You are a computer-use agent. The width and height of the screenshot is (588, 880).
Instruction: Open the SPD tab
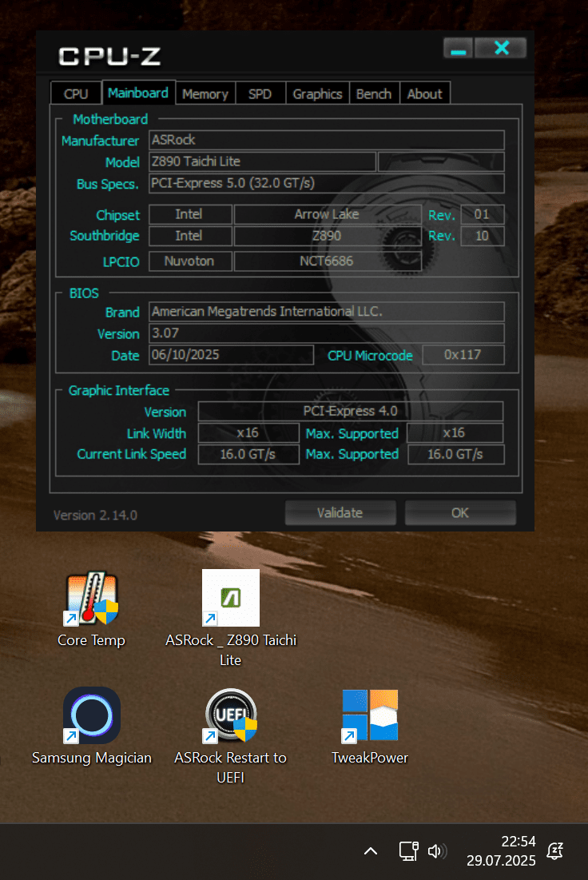pos(260,94)
